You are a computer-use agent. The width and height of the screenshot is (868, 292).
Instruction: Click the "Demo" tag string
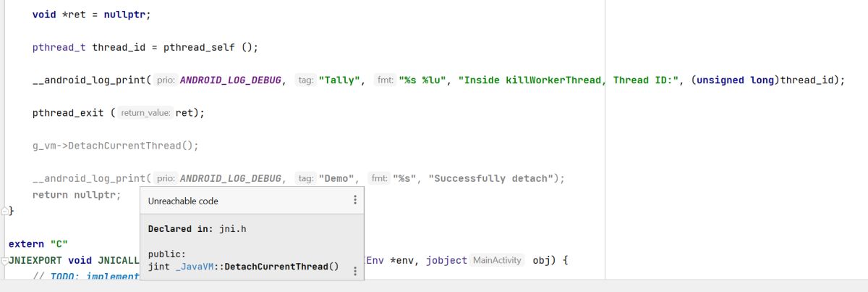point(336,178)
